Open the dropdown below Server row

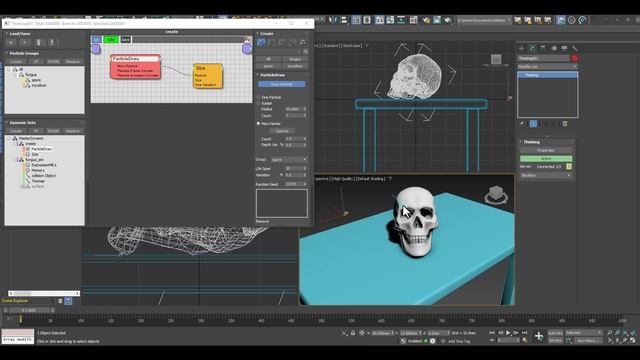point(546,175)
